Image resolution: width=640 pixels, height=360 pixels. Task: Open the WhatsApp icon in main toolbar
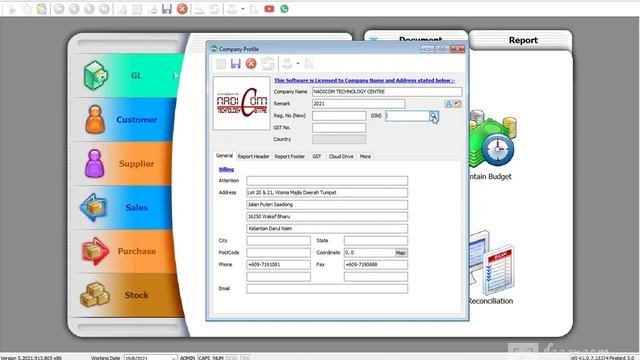click(x=284, y=9)
